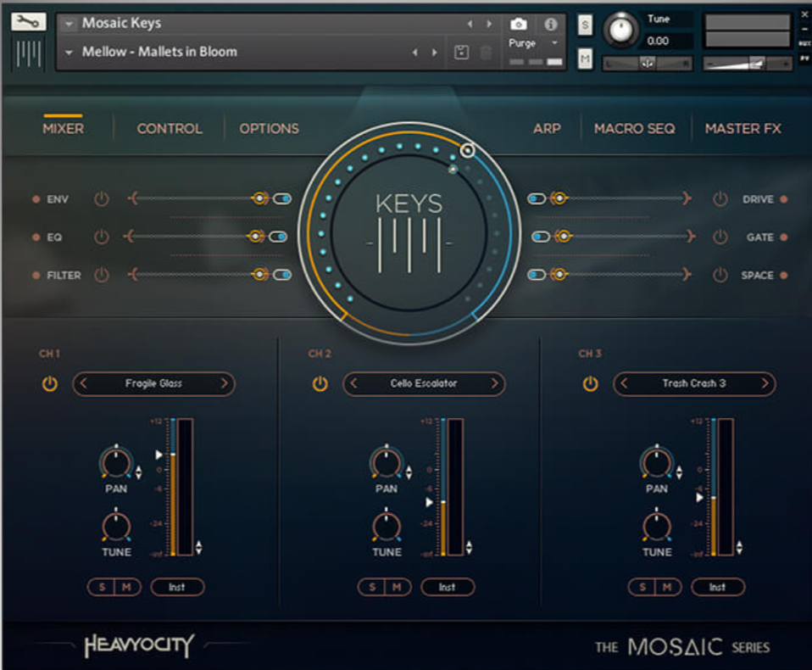Next sound after Trash Crash 3
Screen dimensions: 812x670
765,383
